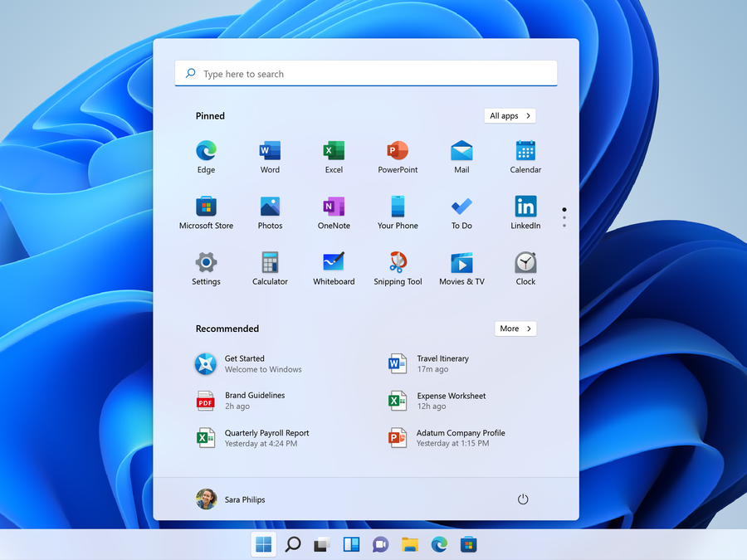Open taskbar Search magnifier
747x560 pixels.
click(x=293, y=544)
